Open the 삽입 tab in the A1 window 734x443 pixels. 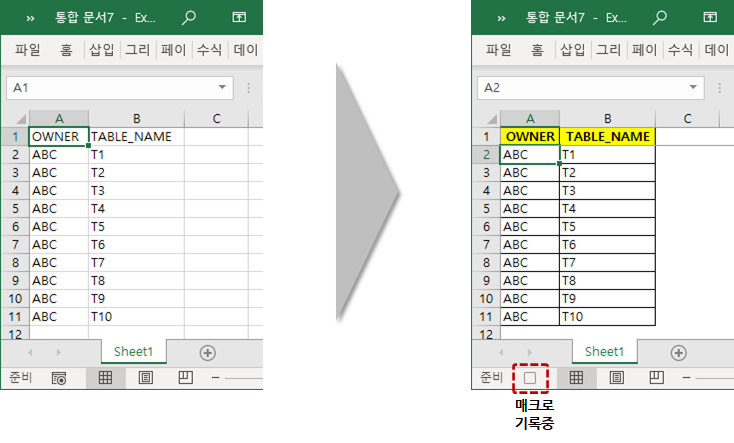102,50
